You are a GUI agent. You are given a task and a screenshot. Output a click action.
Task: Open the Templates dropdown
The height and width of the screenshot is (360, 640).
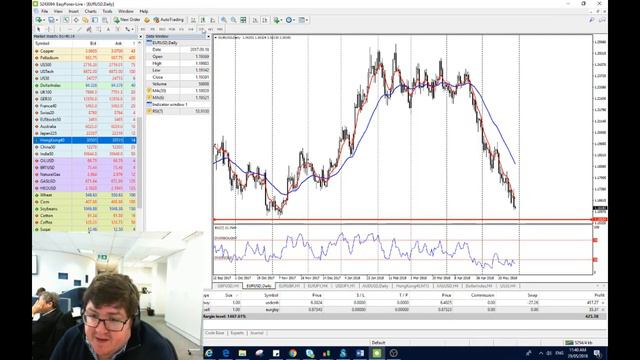pos(304,20)
